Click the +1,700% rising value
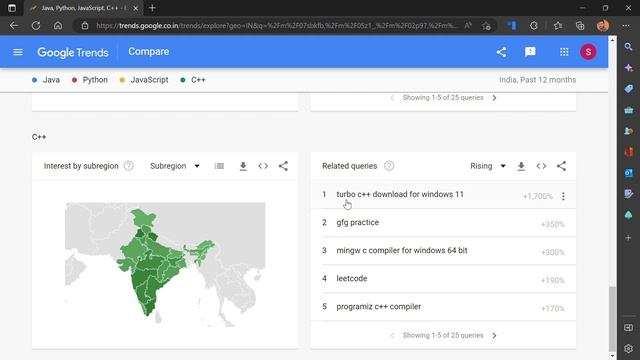The height and width of the screenshot is (360, 640). pos(537,196)
